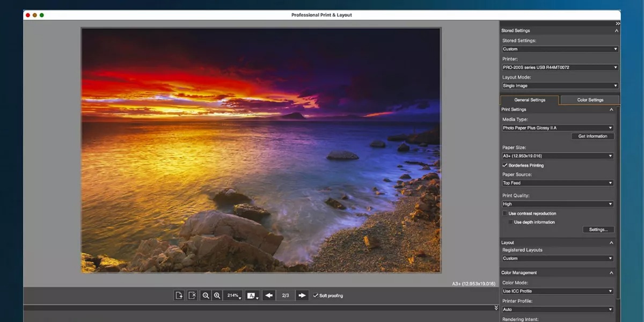
Task: Open the Media Type dropdown
Action: tap(558, 128)
